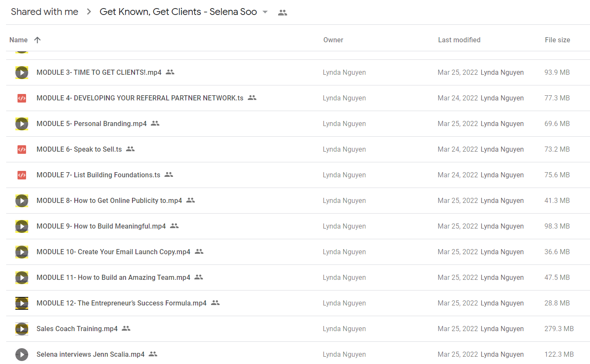Click the 36.6 MB file size

point(557,252)
